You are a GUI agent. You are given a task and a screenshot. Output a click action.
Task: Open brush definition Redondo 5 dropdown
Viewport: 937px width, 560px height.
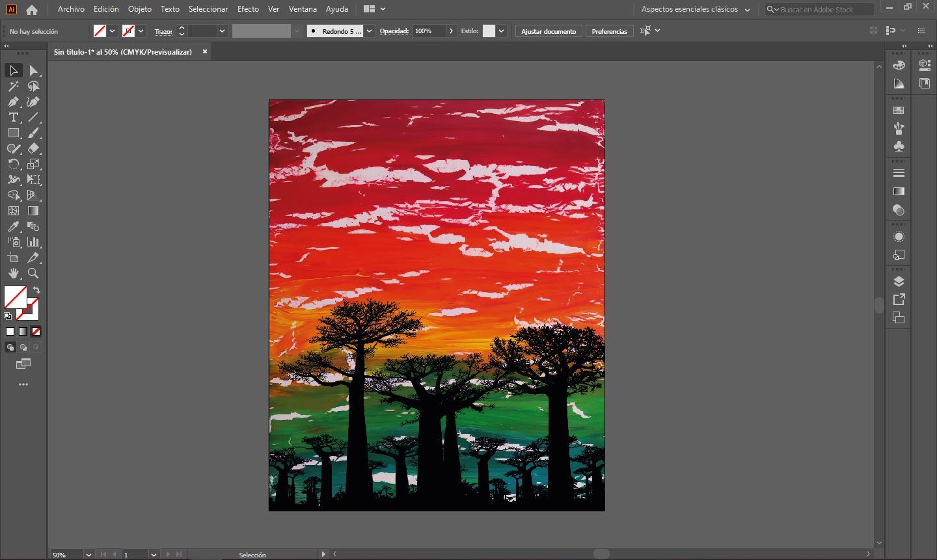(369, 31)
